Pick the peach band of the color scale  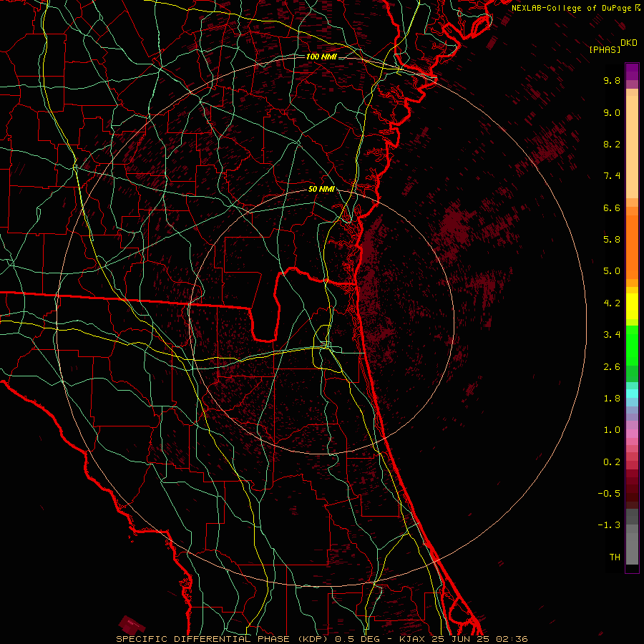pyautogui.click(x=632, y=147)
